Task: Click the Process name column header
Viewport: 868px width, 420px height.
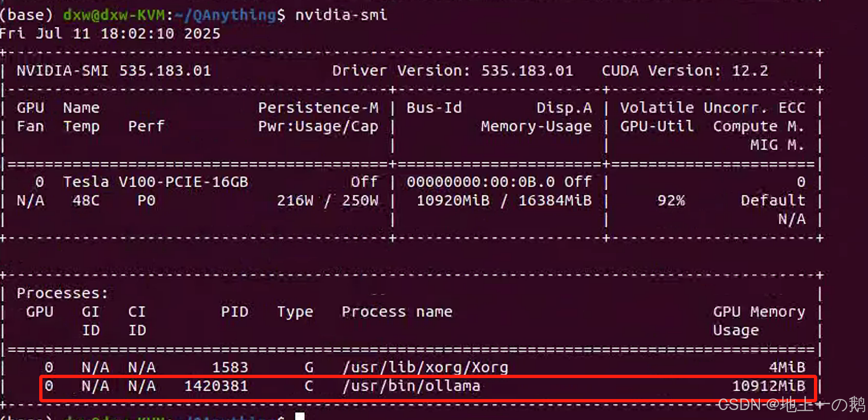Action: tap(397, 312)
